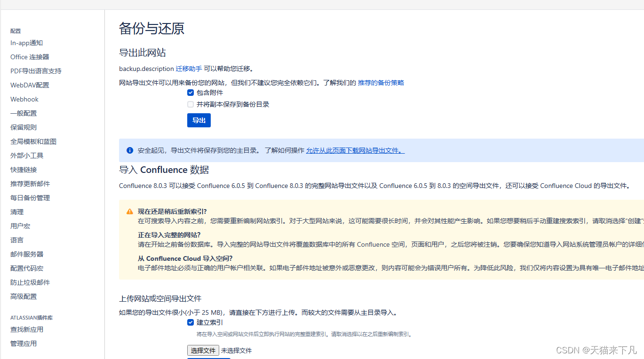Open 查找新应用 in plugin library
Viewport: 644px width, 359px height.
tap(27, 329)
